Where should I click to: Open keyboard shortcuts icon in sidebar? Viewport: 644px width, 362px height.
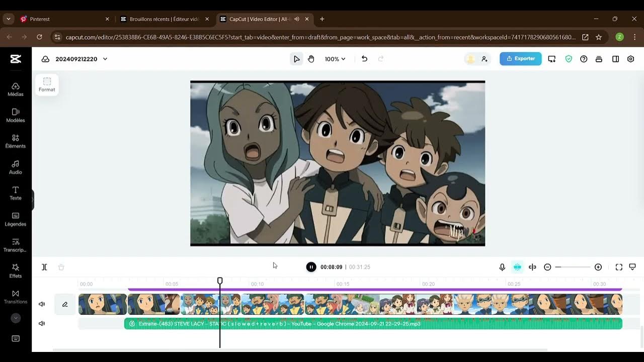(x=16, y=338)
